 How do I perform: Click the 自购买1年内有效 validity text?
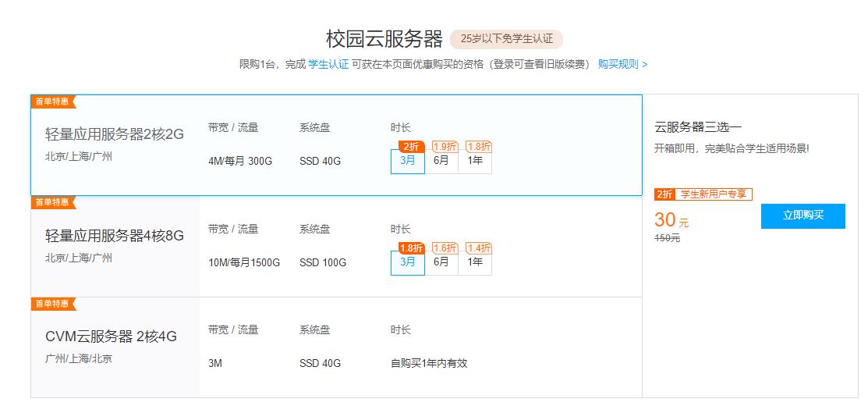[x=429, y=364]
